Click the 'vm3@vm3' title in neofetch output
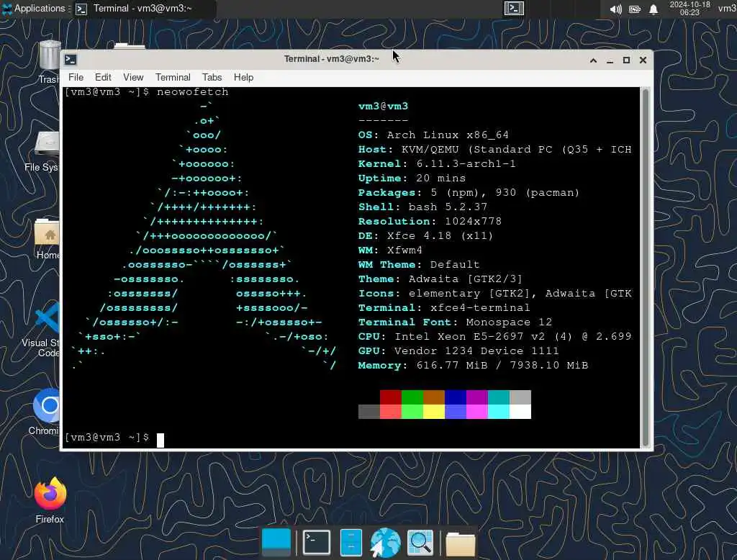Viewport: 737px width, 560px height. (x=383, y=107)
